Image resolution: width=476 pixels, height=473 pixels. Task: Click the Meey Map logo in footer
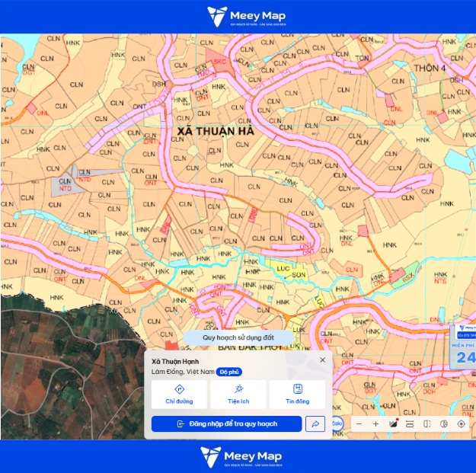(241, 457)
